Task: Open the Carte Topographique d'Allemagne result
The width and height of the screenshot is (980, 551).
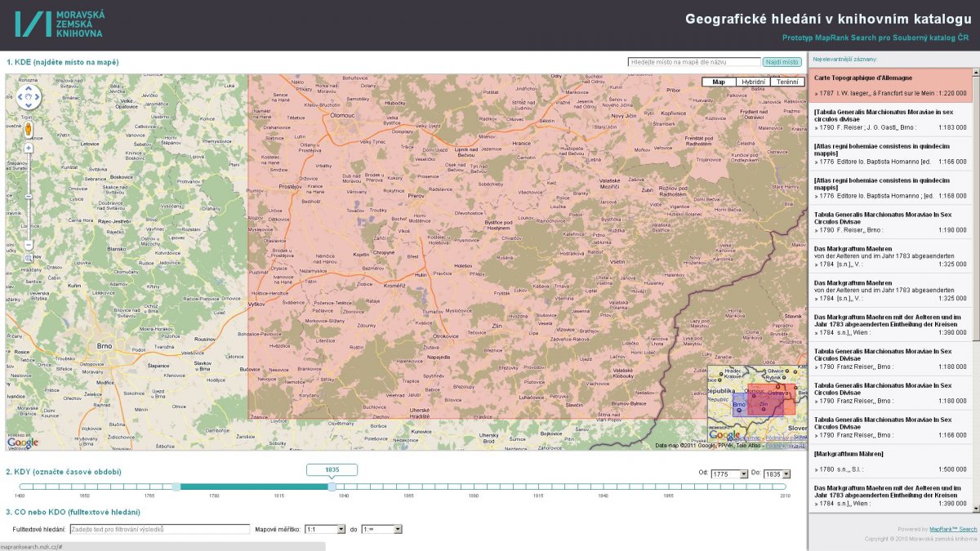Action: pyautogui.click(x=890, y=85)
